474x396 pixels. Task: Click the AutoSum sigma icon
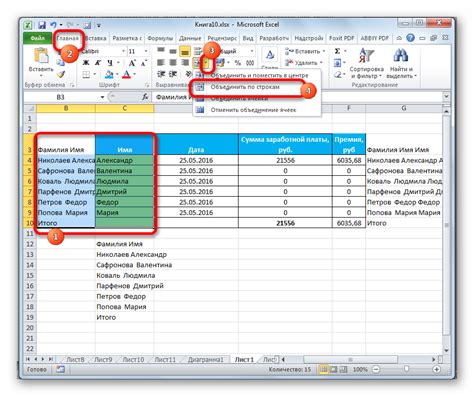pyautogui.click(x=338, y=51)
